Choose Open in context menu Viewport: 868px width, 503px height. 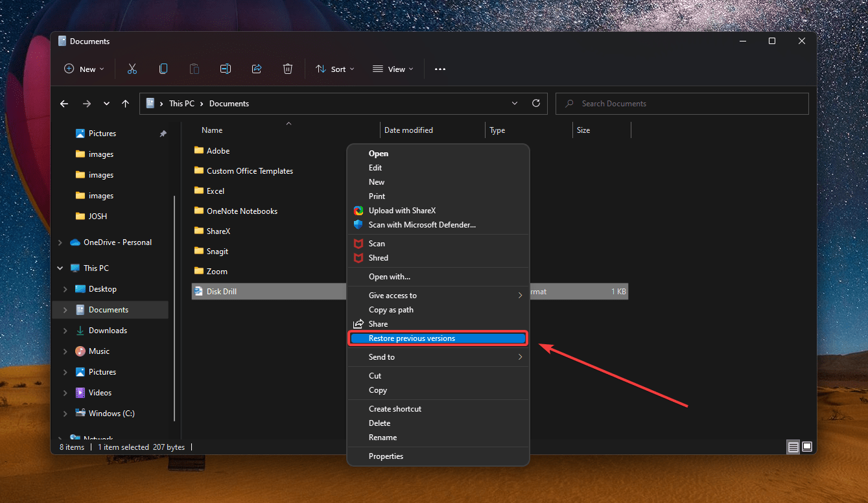pyautogui.click(x=438, y=154)
